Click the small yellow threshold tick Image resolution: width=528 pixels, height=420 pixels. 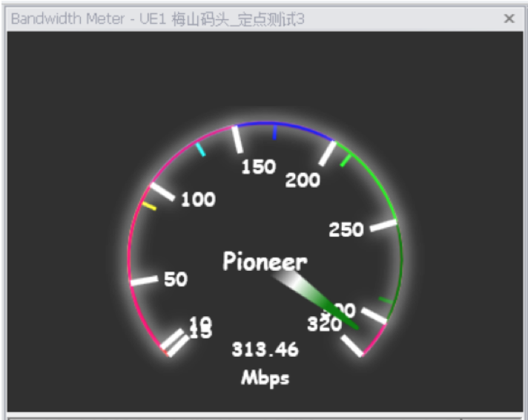149,206
